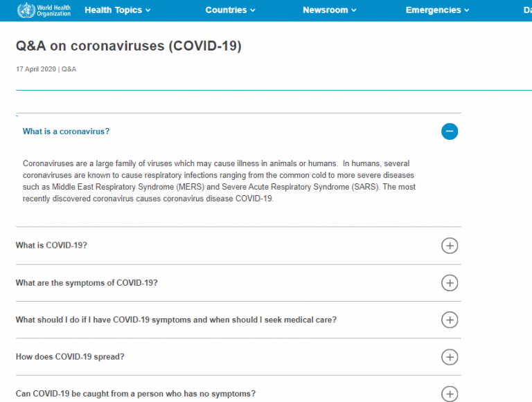Expand 'What should I do if I have COVID-19 symptoms'

point(176,320)
